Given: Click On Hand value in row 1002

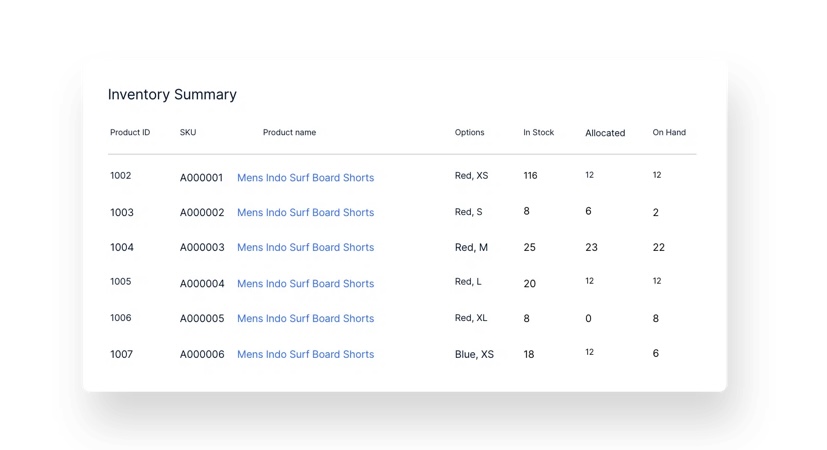Looking at the screenshot, I should tap(657, 175).
